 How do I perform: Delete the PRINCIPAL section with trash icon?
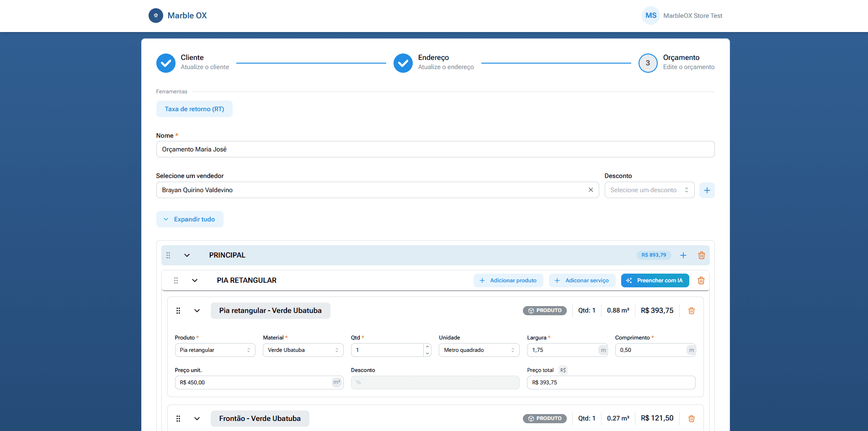[x=701, y=255]
